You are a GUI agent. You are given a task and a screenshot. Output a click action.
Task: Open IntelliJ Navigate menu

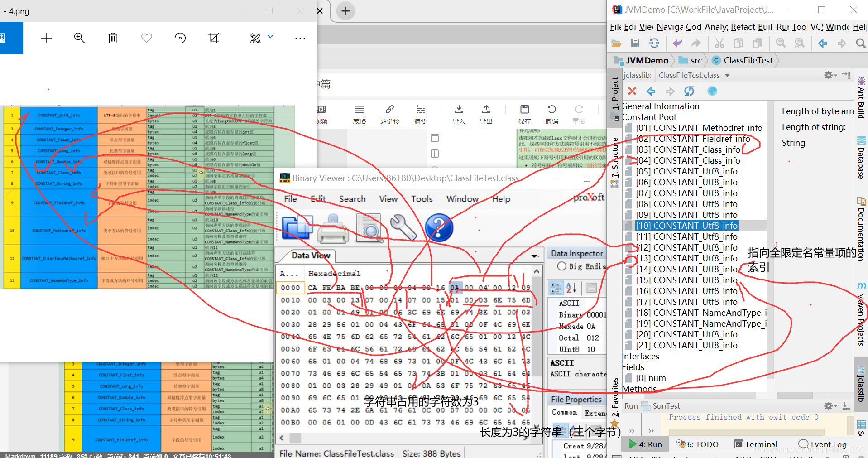point(670,27)
